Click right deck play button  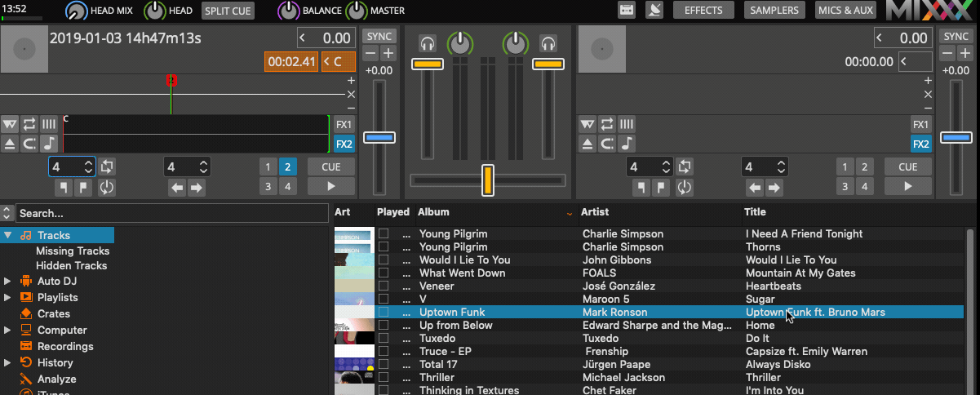[x=908, y=186]
